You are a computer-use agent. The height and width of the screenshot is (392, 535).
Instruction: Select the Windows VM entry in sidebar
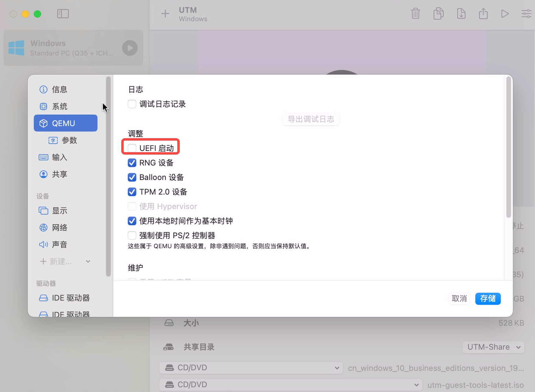[73, 48]
